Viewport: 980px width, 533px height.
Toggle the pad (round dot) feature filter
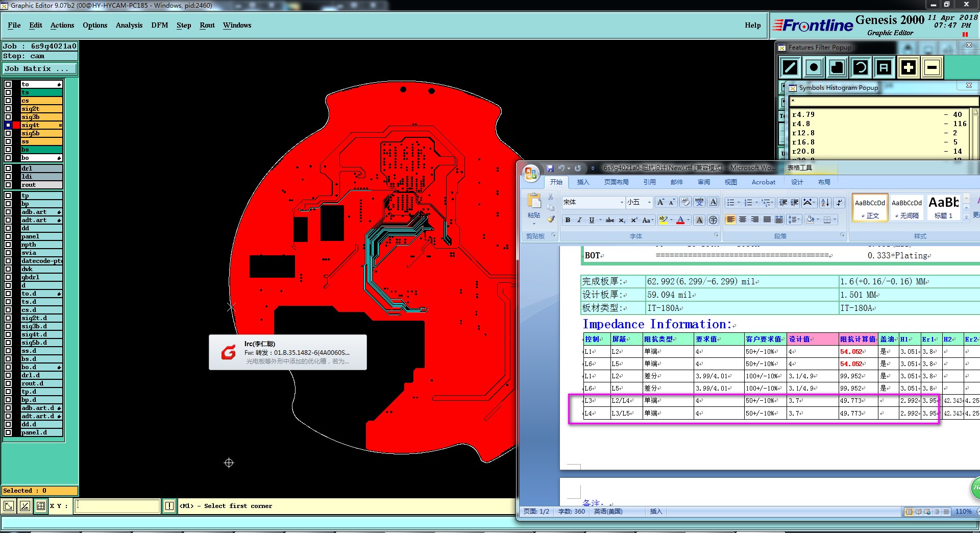pos(814,67)
